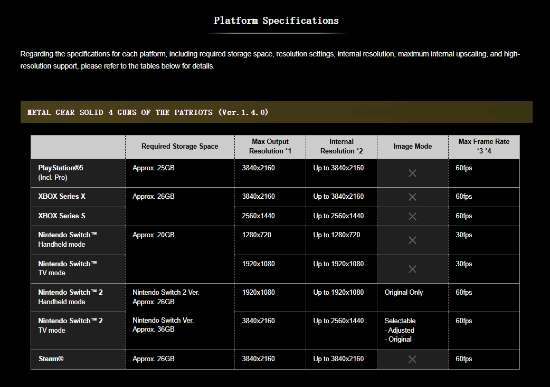Screen dimensions: 550x387
Task: Click the Original Only image mode cell
Action: pos(404,292)
